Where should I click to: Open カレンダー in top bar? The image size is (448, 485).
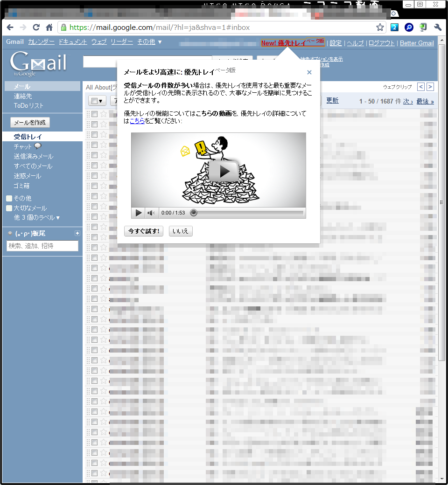pos(41,42)
